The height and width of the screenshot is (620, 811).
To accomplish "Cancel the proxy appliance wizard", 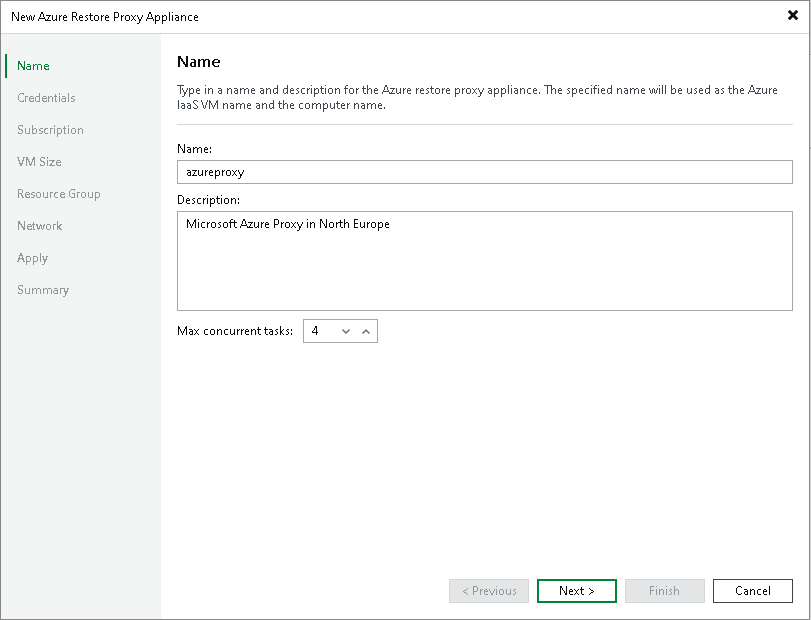I will (753, 591).
